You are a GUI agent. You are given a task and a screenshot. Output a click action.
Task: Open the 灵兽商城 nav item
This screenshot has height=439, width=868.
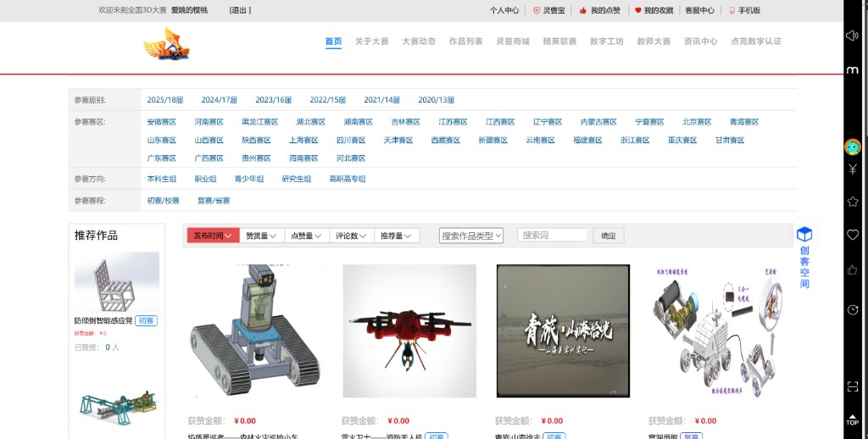[x=513, y=41]
